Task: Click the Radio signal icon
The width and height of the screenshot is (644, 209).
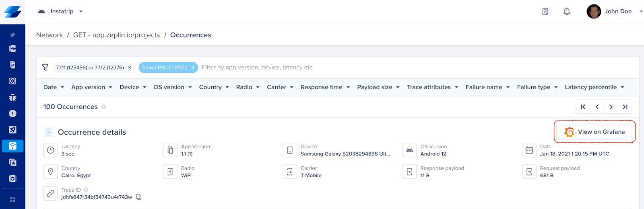Action: pyautogui.click(x=170, y=172)
